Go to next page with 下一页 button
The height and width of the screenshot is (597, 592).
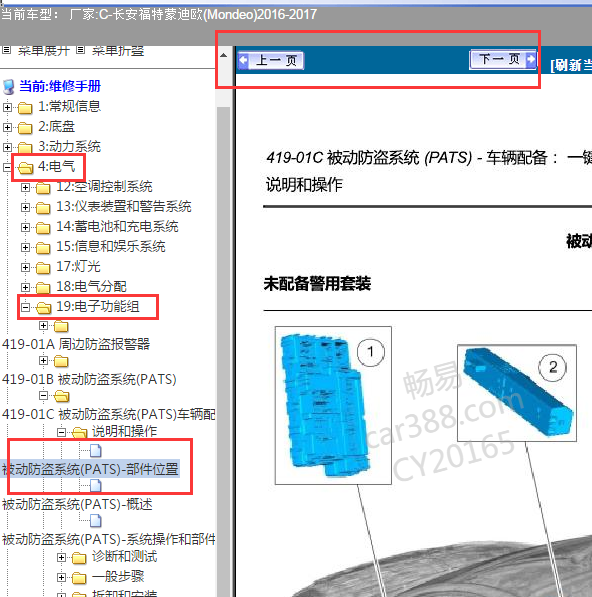503,59
